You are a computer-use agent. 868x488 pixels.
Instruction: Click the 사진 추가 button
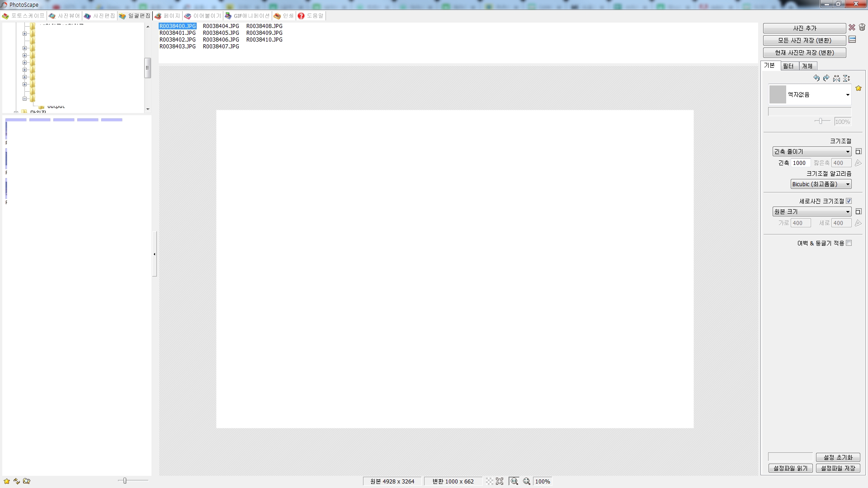(804, 28)
